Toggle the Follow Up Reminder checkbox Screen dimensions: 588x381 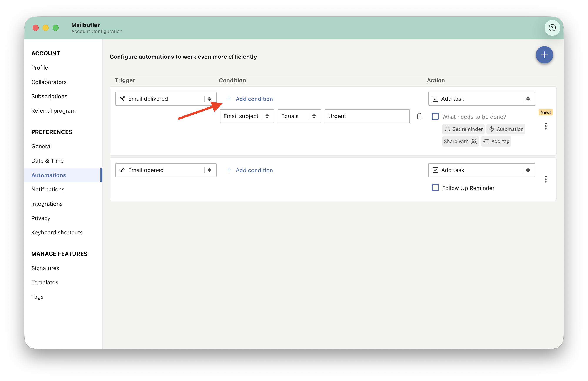tap(435, 187)
